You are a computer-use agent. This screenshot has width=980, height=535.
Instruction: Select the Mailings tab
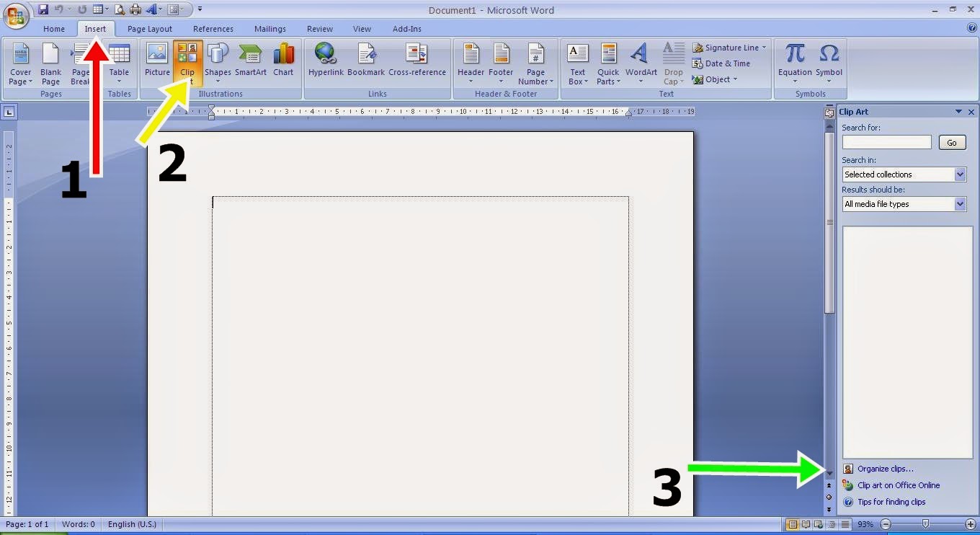coord(270,29)
